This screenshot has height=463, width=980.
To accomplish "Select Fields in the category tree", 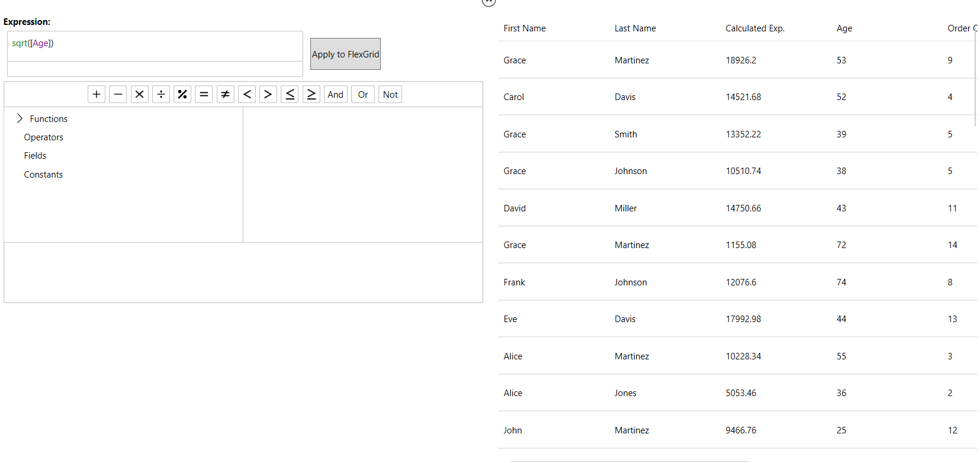I will (35, 156).
